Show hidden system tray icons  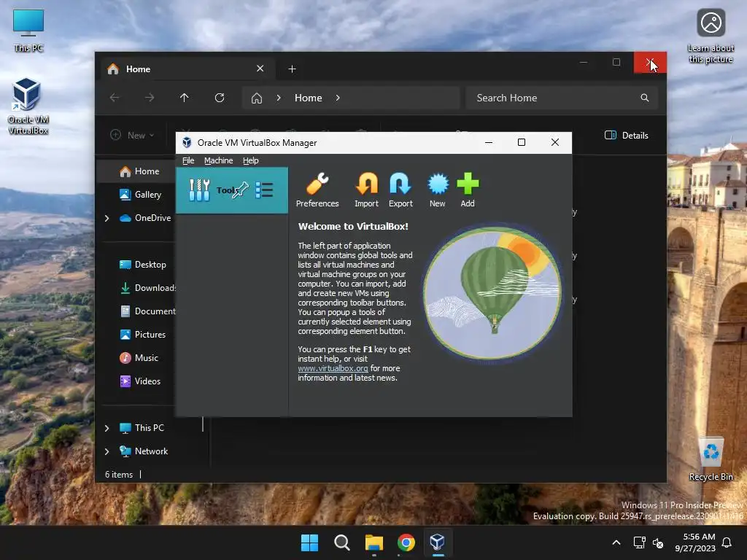coord(616,542)
